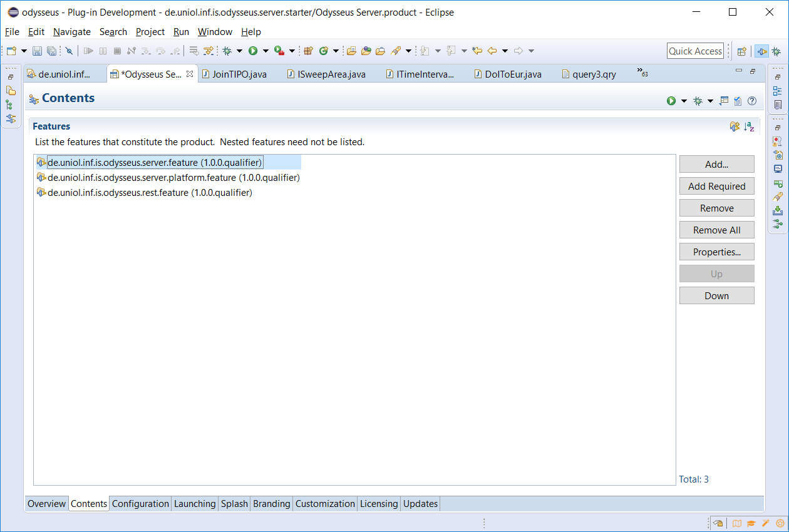Image resolution: width=789 pixels, height=532 pixels.
Task: Click the Back navigation arrow in toolbar
Action: 492,51
